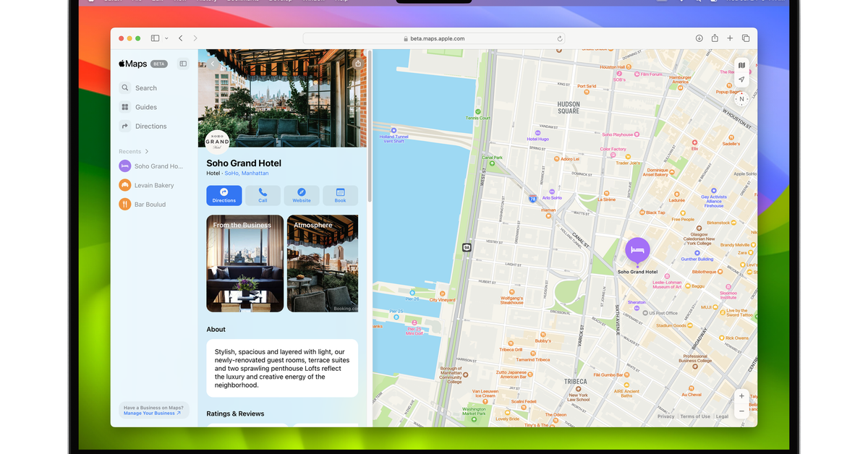Expand the Recents chevron

coord(147,152)
